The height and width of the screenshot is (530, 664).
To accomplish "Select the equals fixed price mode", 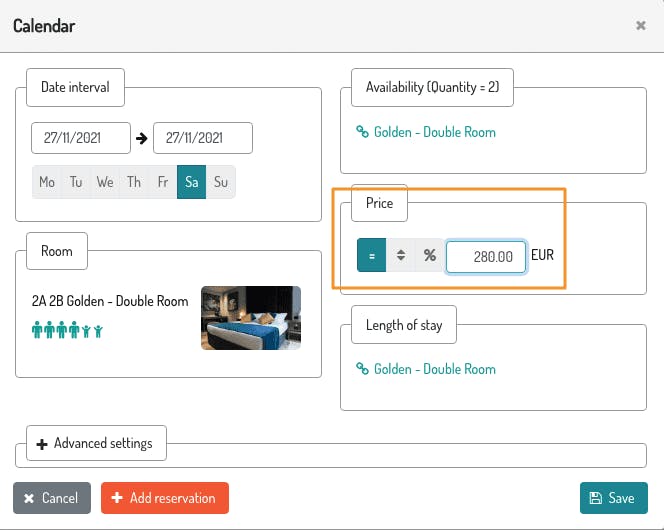I will click(x=372, y=256).
